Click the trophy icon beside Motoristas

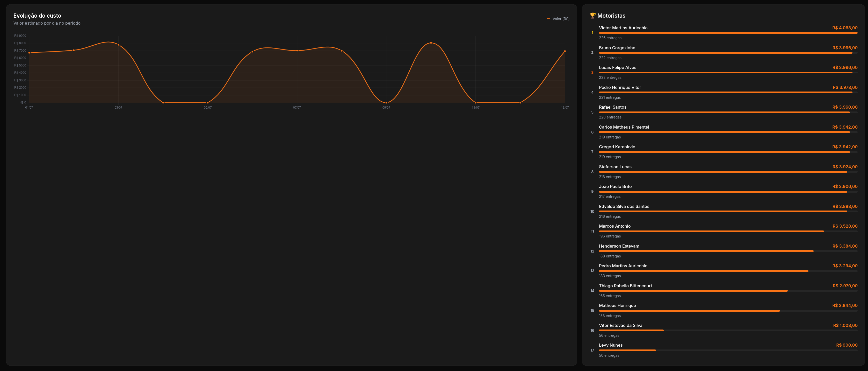(592, 16)
